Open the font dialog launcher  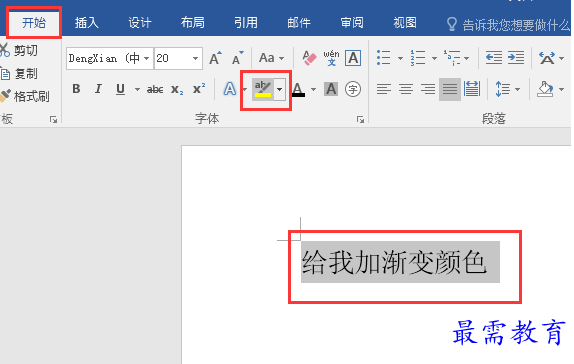point(360,119)
